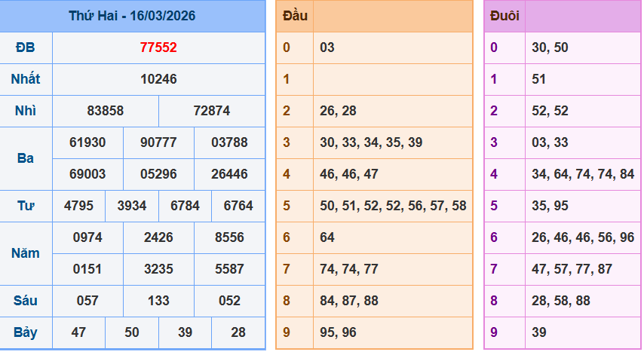Click fifth prize number 0974
Screen dimensions: 644x352
pos(87,237)
